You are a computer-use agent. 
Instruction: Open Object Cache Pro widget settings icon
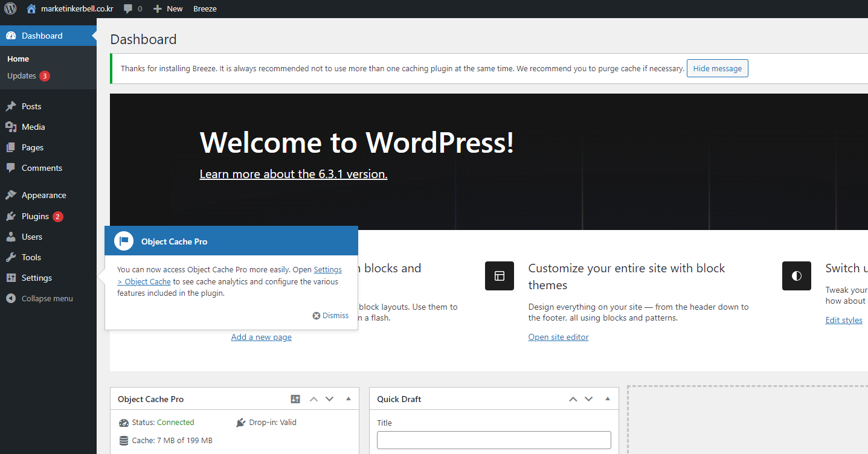point(295,399)
